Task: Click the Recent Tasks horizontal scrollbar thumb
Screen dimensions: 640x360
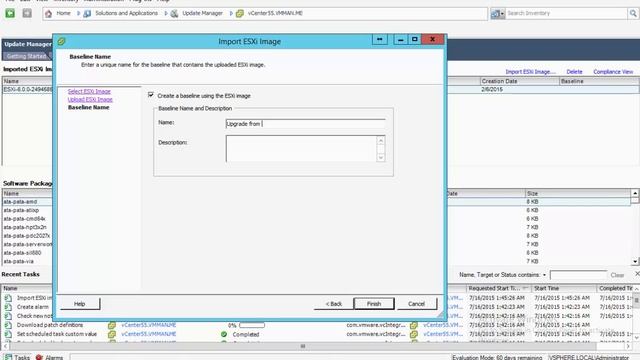Action: click(303, 346)
